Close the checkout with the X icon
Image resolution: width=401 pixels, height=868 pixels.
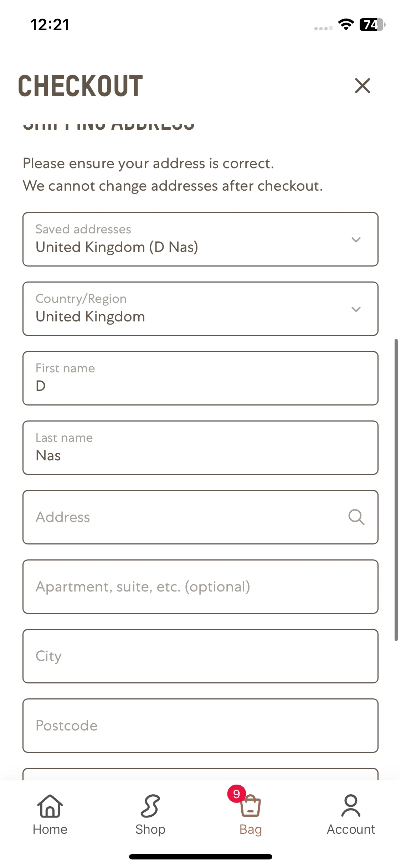pyautogui.click(x=363, y=86)
